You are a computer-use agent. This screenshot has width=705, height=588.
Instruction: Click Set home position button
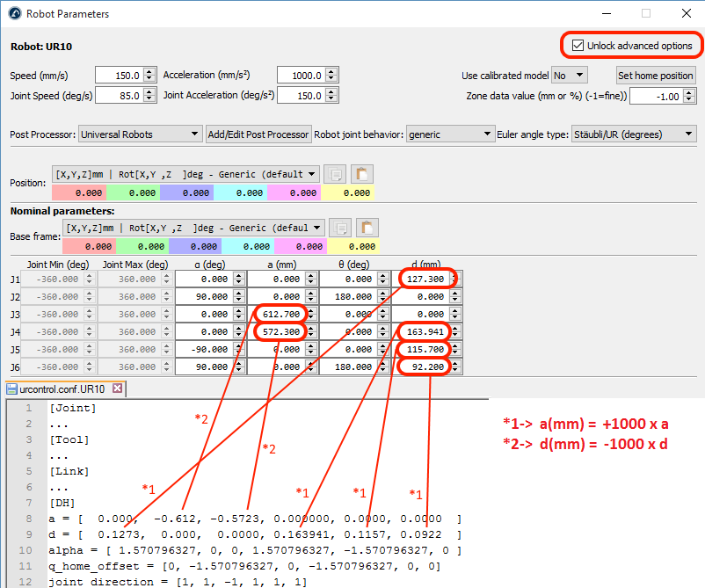656,76
